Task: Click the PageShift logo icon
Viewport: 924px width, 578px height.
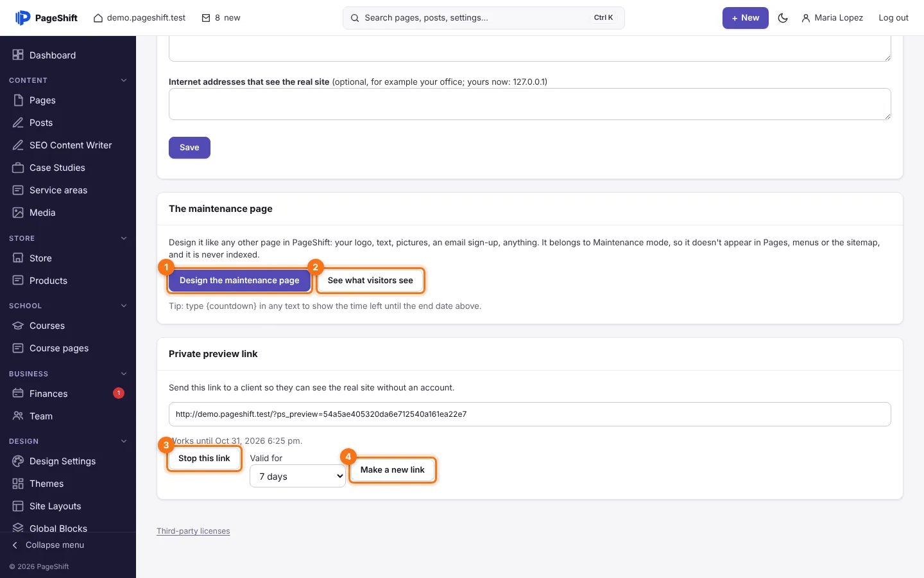Action: click(22, 18)
